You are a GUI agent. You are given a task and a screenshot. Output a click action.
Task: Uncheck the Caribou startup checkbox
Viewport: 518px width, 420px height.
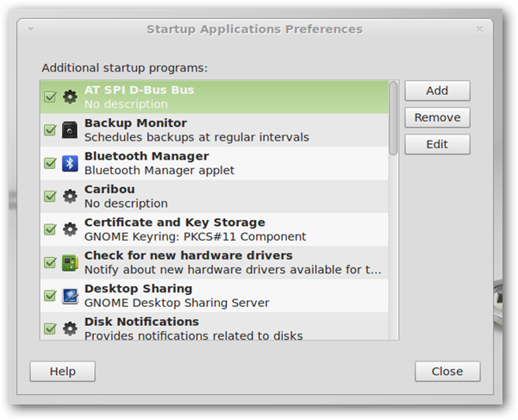click(50, 197)
